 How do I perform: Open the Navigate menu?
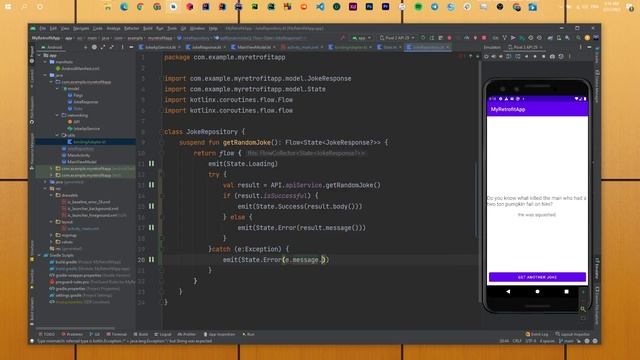81,29
